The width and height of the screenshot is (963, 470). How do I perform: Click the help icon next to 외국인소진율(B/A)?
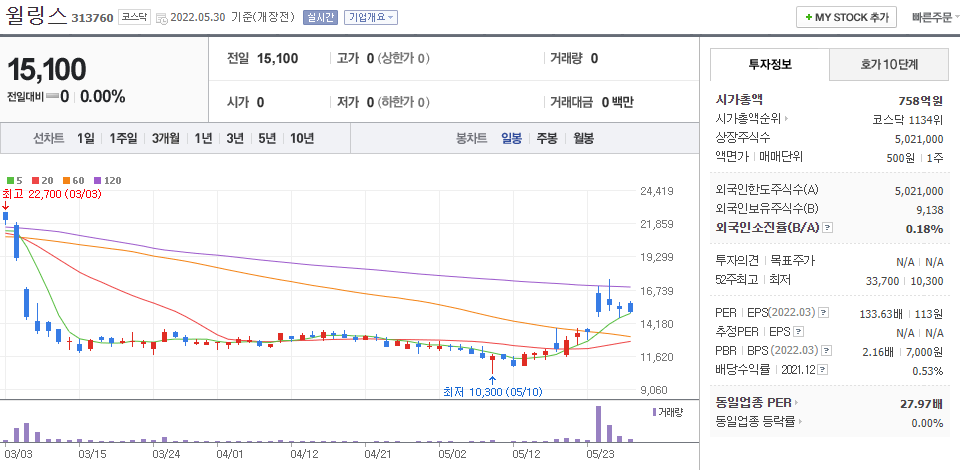click(828, 228)
